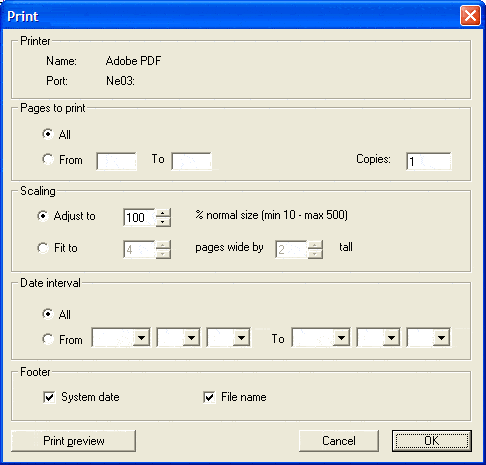Screen dimensions: 486x465
Task: Open first From date dropdown
Action: (x=121, y=338)
